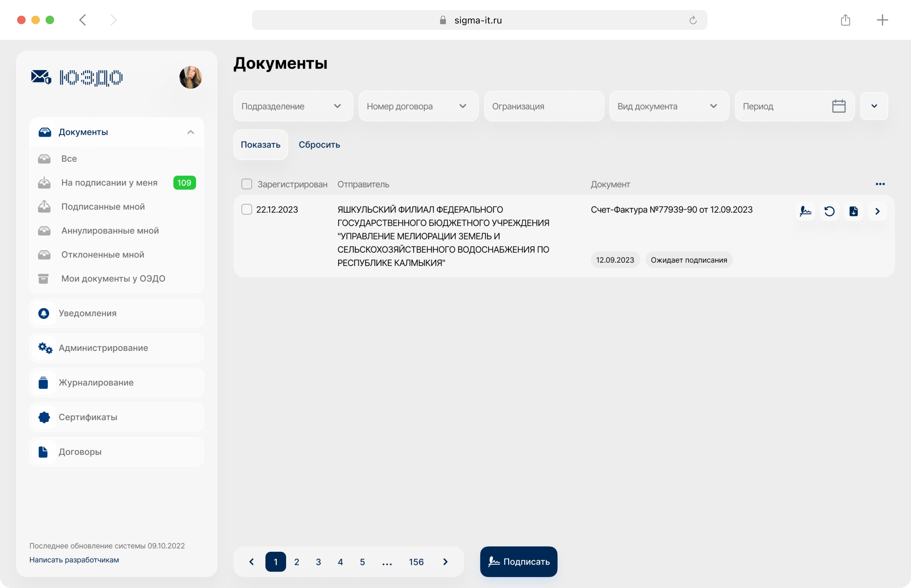This screenshot has width=911, height=588.
Task: Click the calendar icon in Период field
Action: click(x=838, y=106)
